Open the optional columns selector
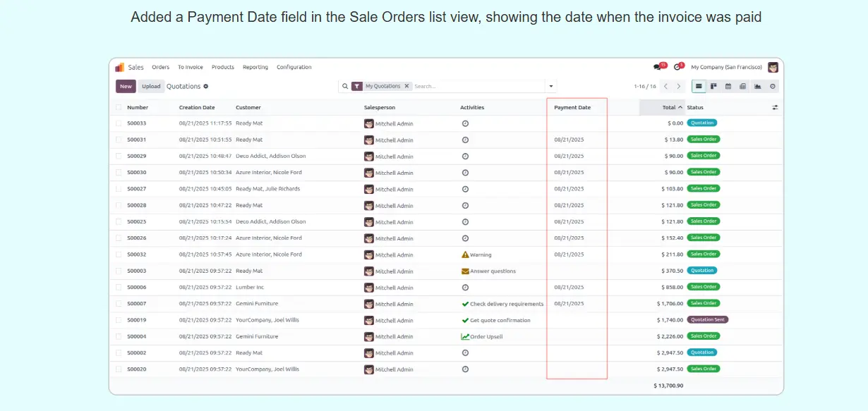The image size is (868, 411). click(x=775, y=108)
